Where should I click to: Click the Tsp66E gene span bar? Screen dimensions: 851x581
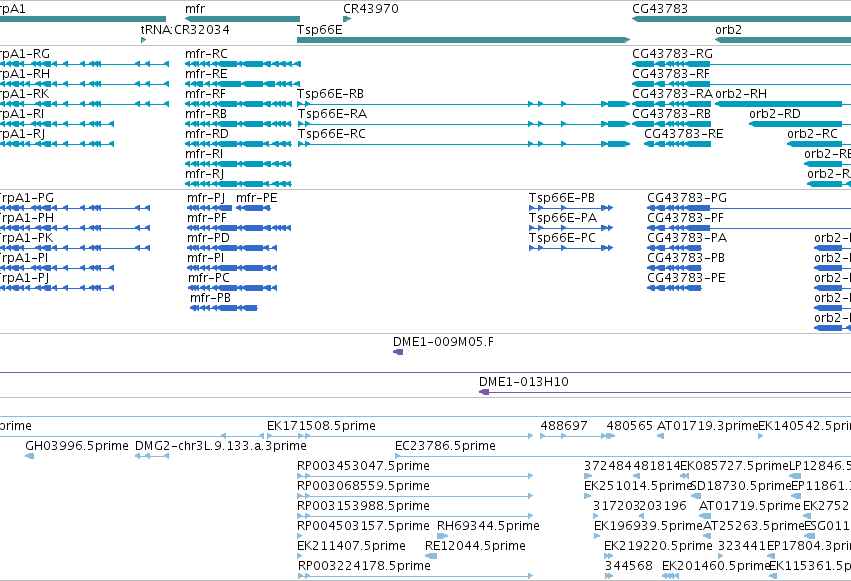click(463, 40)
